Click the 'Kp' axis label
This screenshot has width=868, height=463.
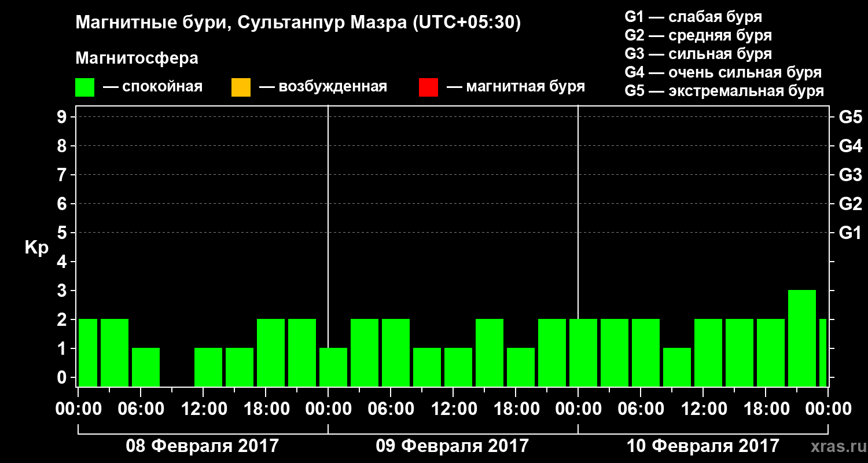[x=36, y=248]
